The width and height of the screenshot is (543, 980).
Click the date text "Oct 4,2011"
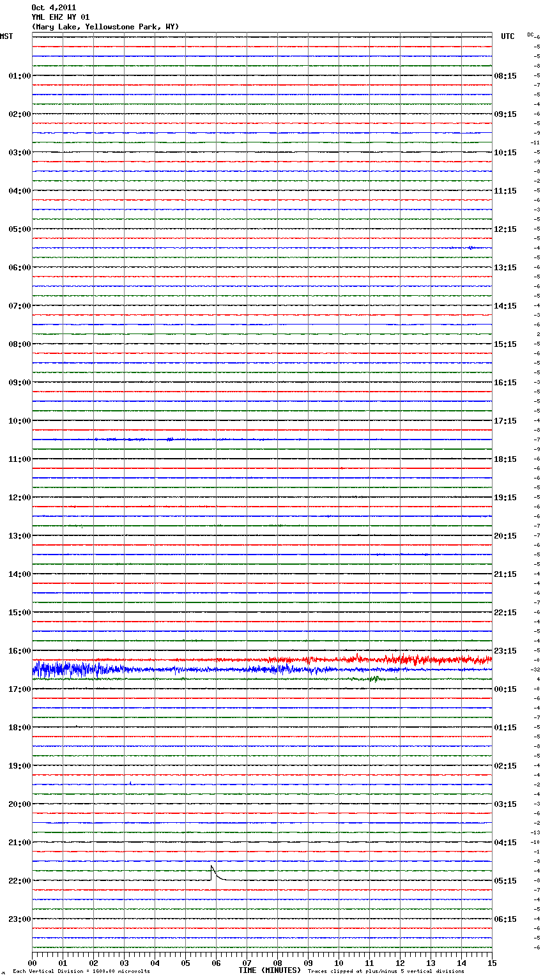pos(54,8)
